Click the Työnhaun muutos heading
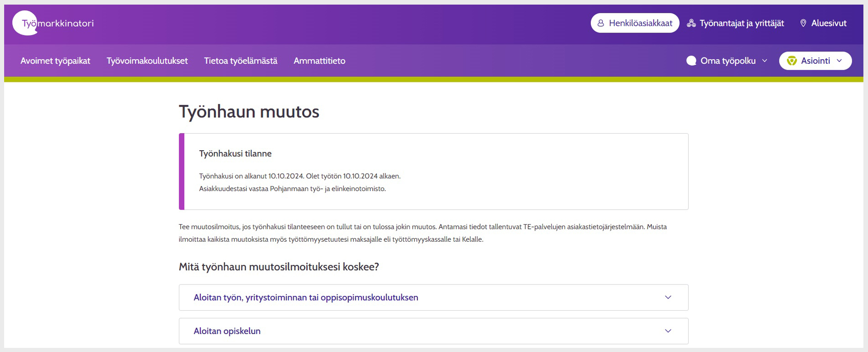Viewport: 868px width, 352px height. click(x=249, y=112)
